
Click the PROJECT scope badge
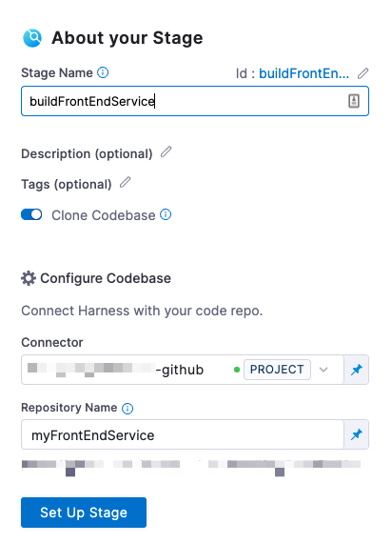tap(277, 370)
